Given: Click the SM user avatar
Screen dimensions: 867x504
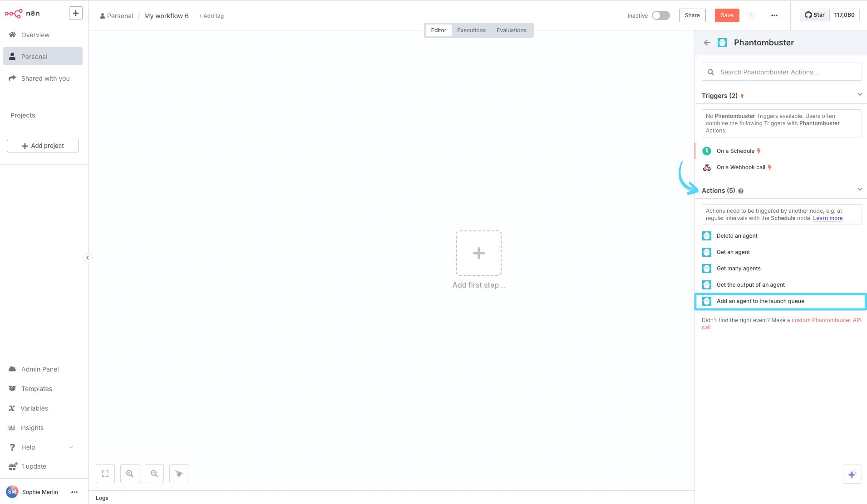Looking at the screenshot, I should pyautogui.click(x=12, y=492).
